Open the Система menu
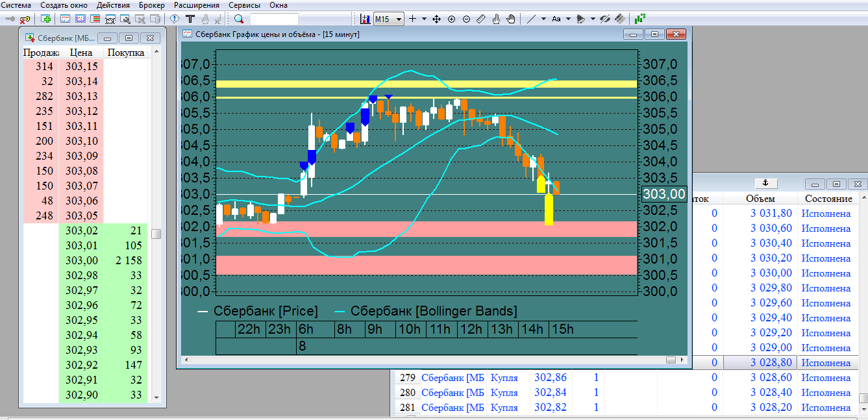This screenshot has height=420, width=868. pyautogui.click(x=16, y=5)
